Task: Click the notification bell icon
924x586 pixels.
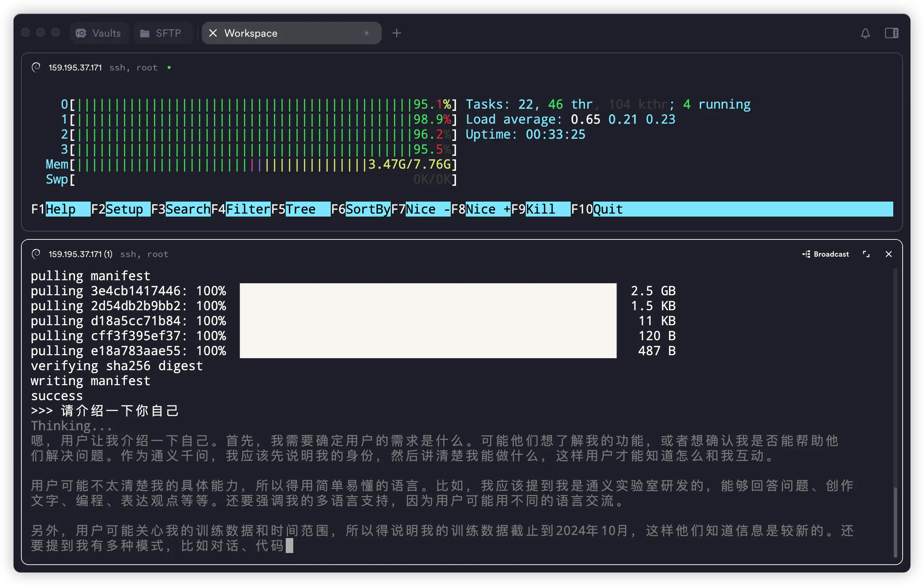Action: [865, 33]
